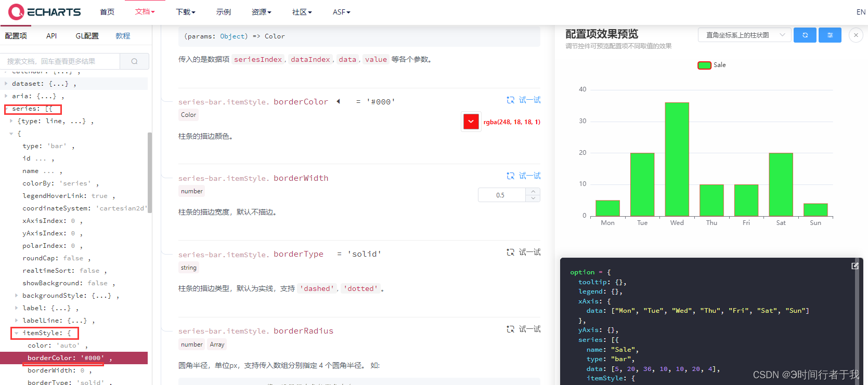The image size is (868, 385).
Task: Expand the label tree node
Action: (17, 308)
